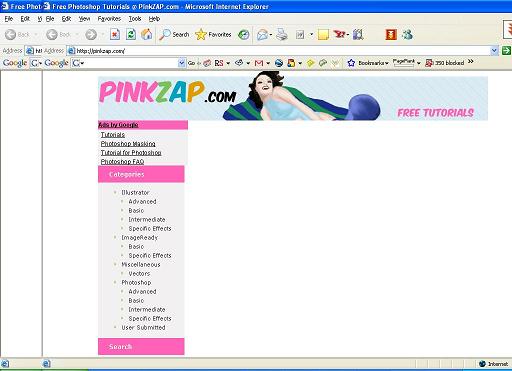Click the Stop button in the toolbar
Image resolution: width=512 pixels, height=371 pixels.
[x=115, y=34]
